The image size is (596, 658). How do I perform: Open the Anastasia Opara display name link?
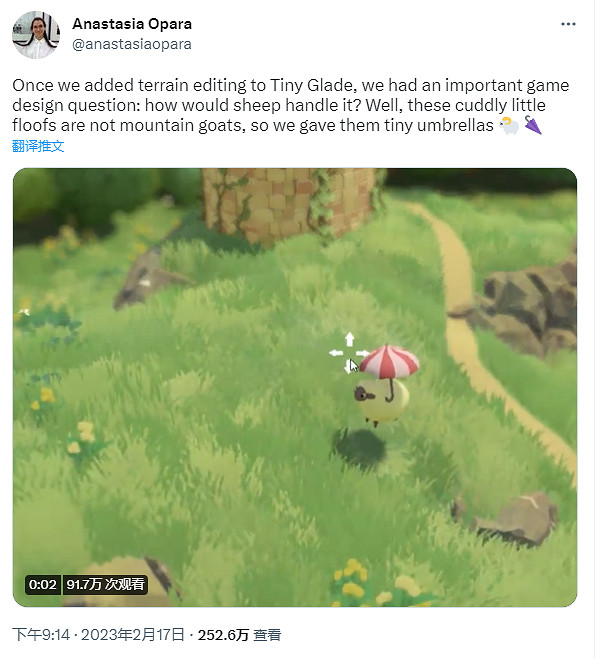(132, 24)
